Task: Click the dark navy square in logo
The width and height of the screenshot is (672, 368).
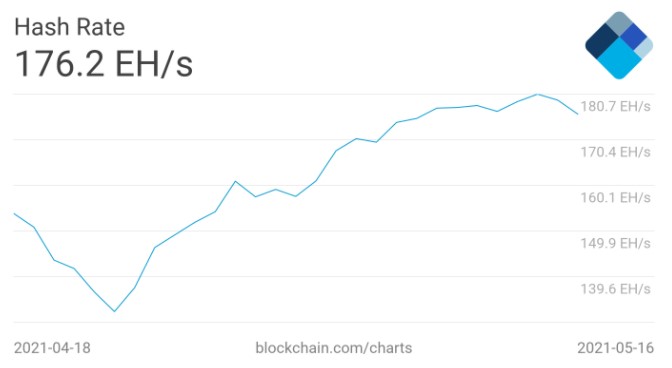Action: (602, 41)
